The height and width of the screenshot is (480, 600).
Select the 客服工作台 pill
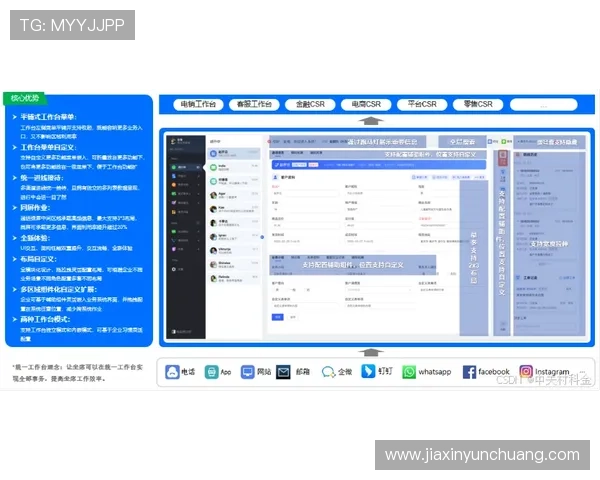pyautogui.click(x=254, y=104)
